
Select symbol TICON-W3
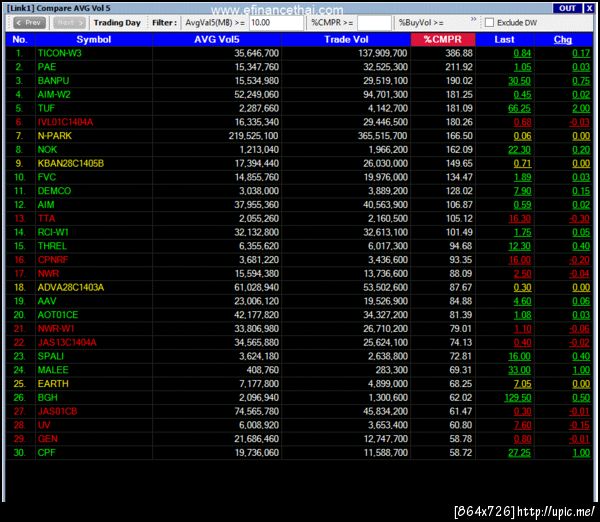point(59,53)
